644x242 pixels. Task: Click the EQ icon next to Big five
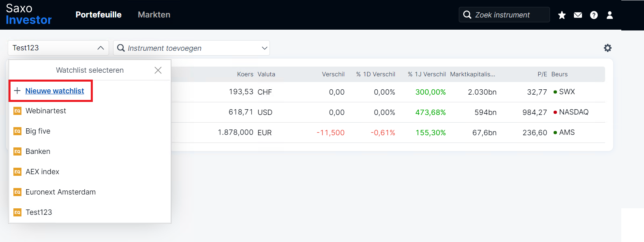click(x=17, y=131)
